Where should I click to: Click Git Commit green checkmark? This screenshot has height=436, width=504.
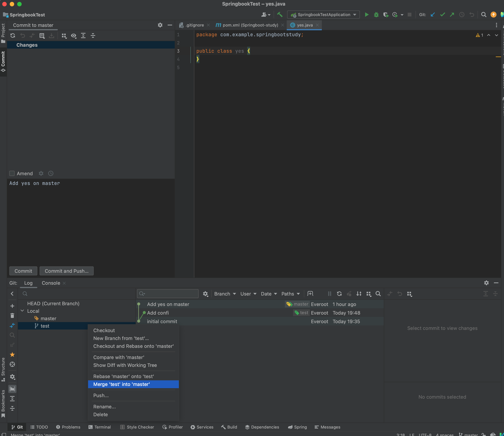[442, 15]
